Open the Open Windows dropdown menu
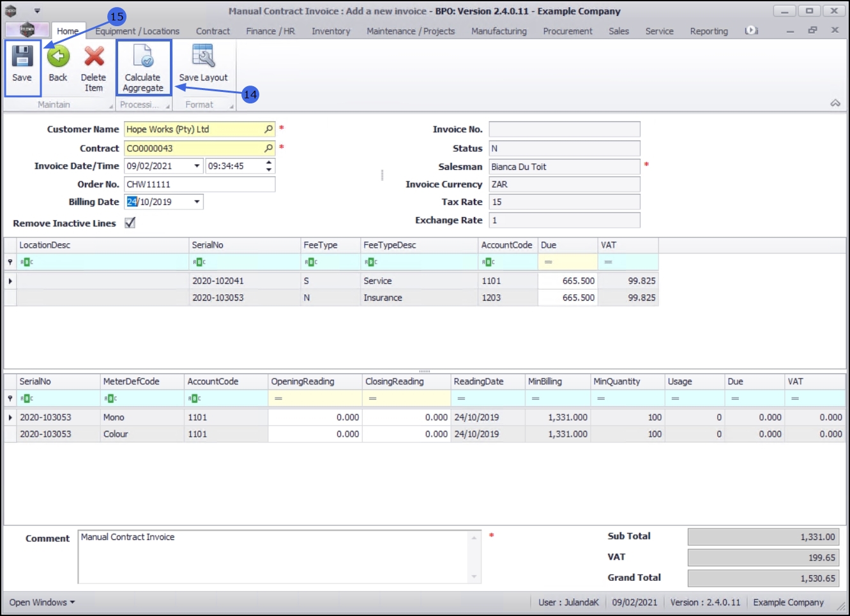The image size is (850, 616). 42,602
